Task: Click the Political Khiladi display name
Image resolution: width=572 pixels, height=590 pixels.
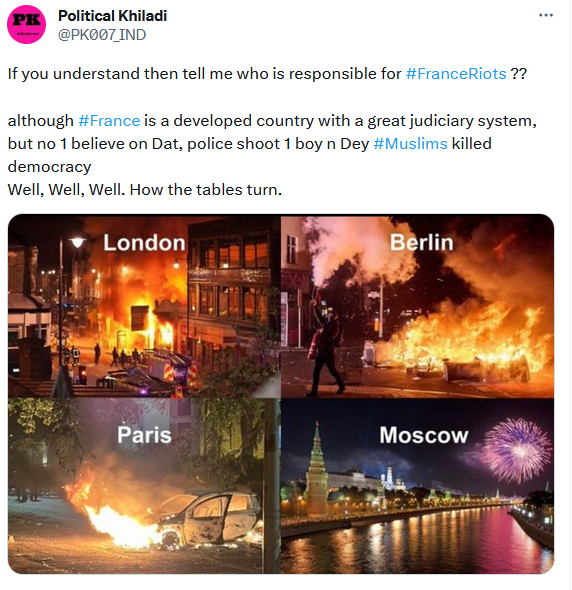Action: (112, 16)
